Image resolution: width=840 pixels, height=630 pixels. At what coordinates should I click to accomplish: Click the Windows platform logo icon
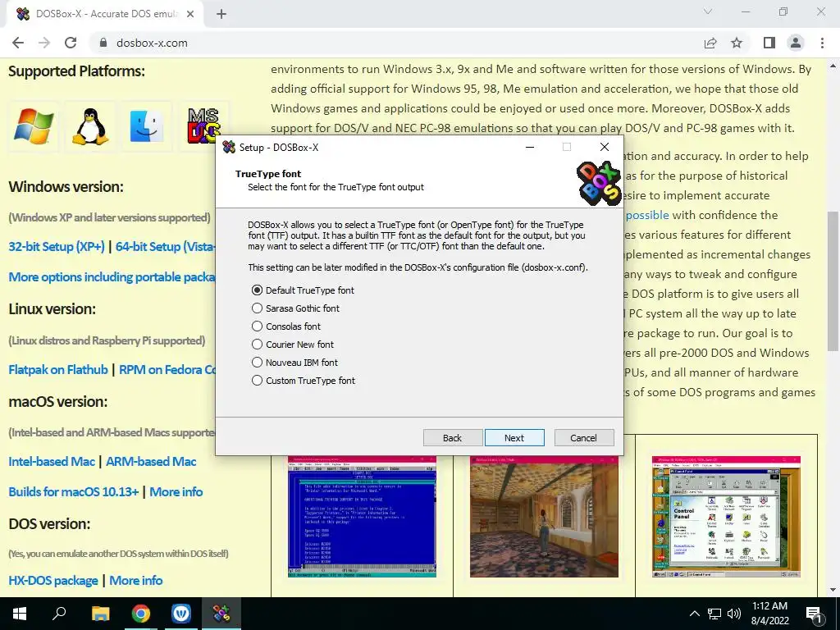tap(34, 126)
